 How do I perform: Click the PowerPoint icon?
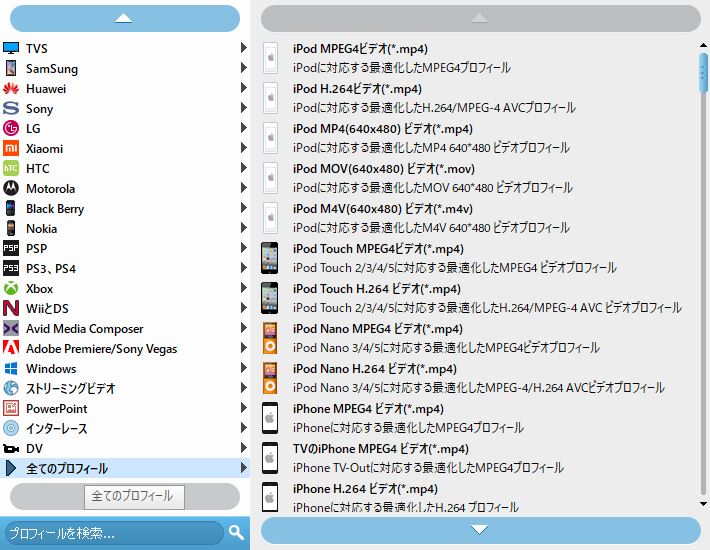point(11,408)
